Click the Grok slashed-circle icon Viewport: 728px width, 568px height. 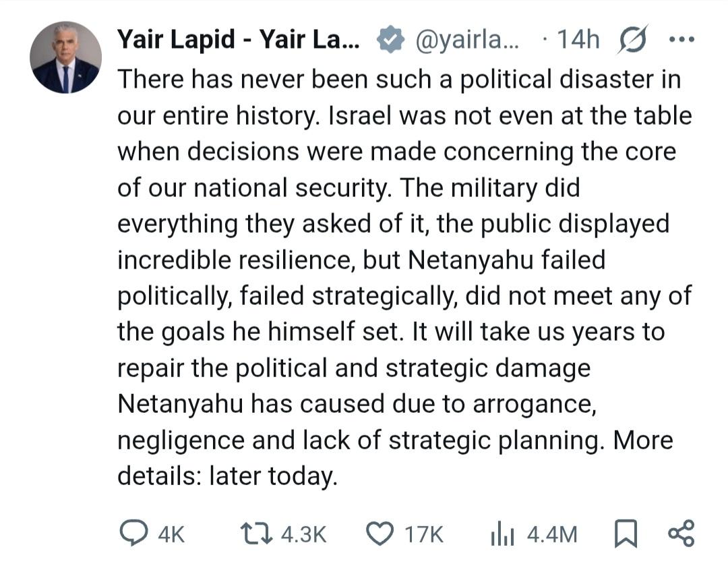click(x=633, y=40)
